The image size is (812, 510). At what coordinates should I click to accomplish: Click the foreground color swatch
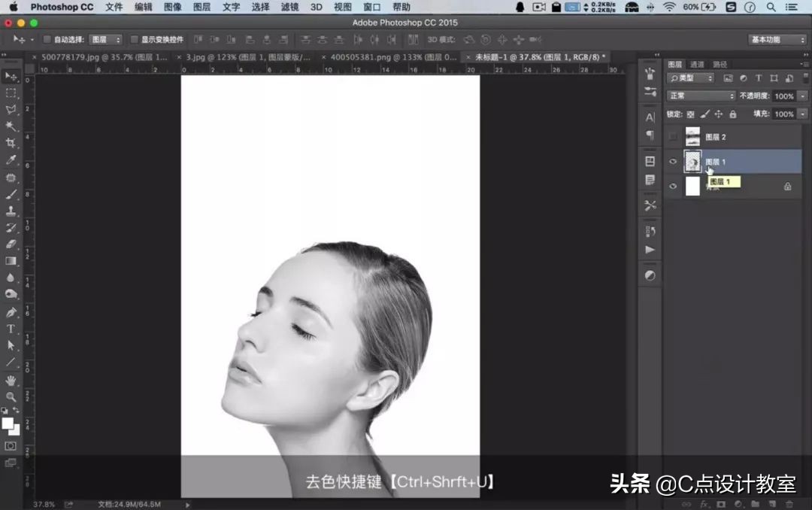click(x=8, y=423)
